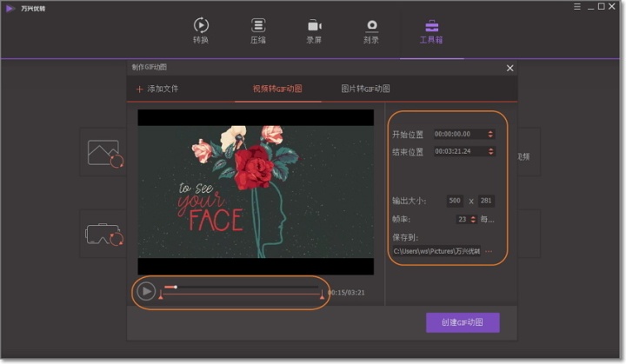This screenshot has height=364, width=626.
Task: Open the 压缩 (Compress) tab
Action: (x=258, y=30)
